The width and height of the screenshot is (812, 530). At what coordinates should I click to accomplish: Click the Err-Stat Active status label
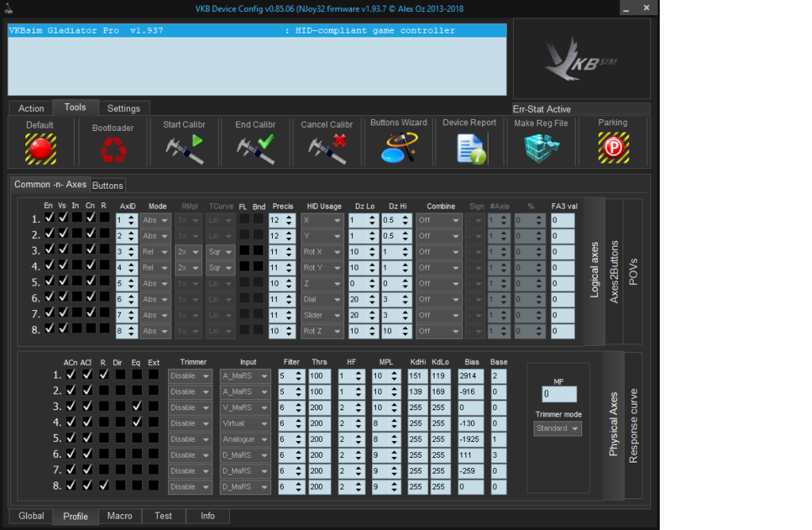(542, 109)
